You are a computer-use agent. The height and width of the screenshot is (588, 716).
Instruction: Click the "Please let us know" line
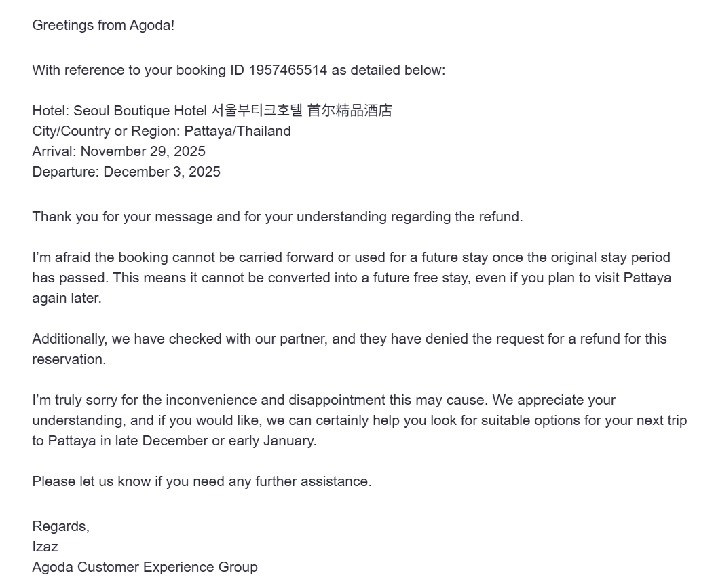click(x=202, y=481)
